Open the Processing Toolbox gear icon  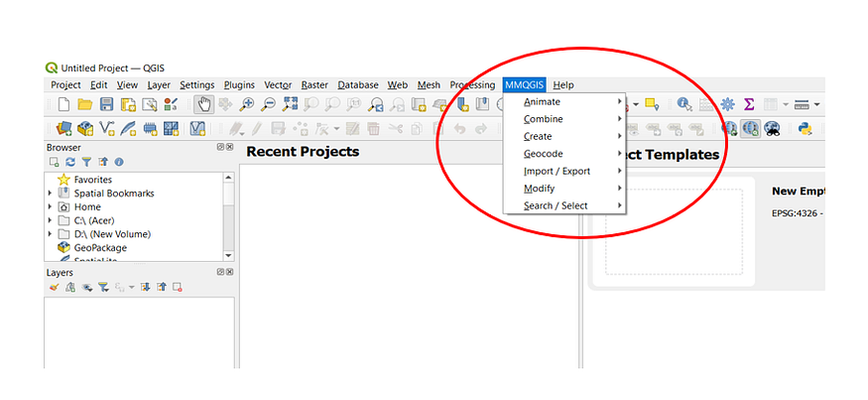[x=727, y=104]
